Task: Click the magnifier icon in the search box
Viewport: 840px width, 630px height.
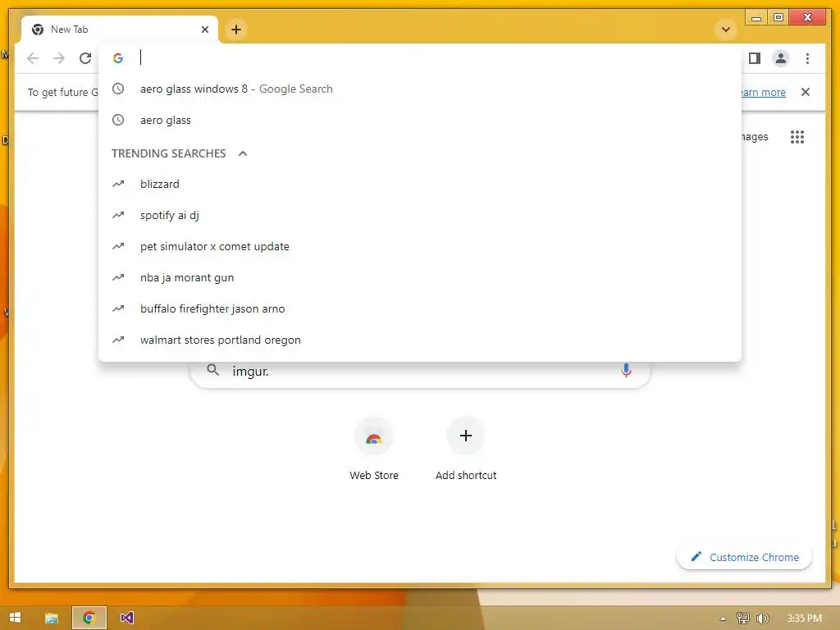Action: [212, 370]
